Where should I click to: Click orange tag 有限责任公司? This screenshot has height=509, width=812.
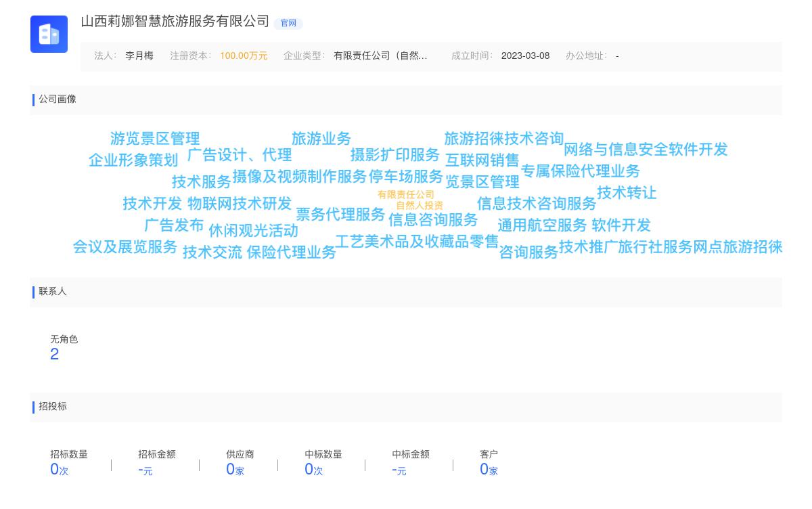coord(406,194)
